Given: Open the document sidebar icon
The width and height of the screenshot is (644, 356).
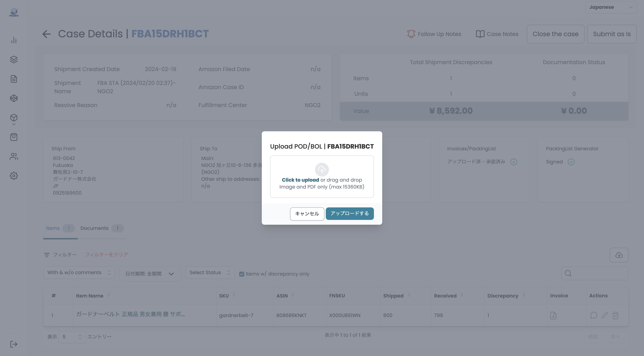Looking at the screenshot, I should tap(14, 79).
